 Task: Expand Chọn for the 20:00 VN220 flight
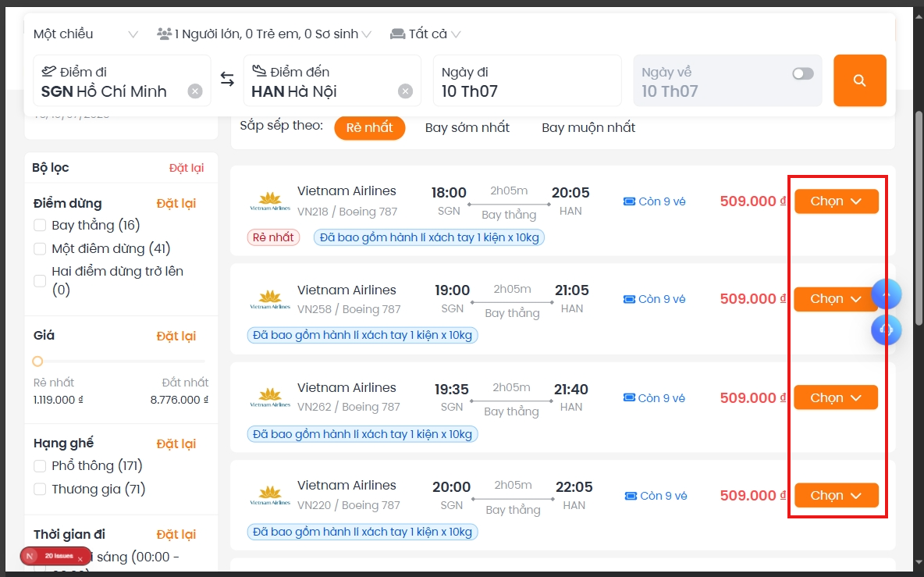(x=836, y=496)
